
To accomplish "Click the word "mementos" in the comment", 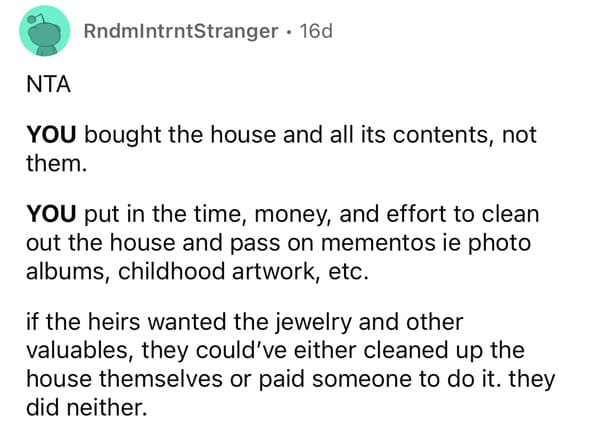I will click(378, 243).
